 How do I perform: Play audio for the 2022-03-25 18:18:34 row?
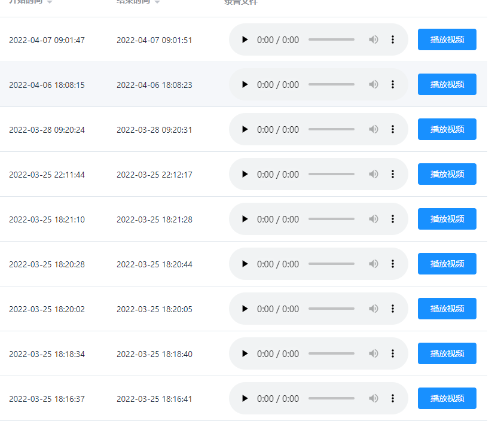tap(245, 353)
